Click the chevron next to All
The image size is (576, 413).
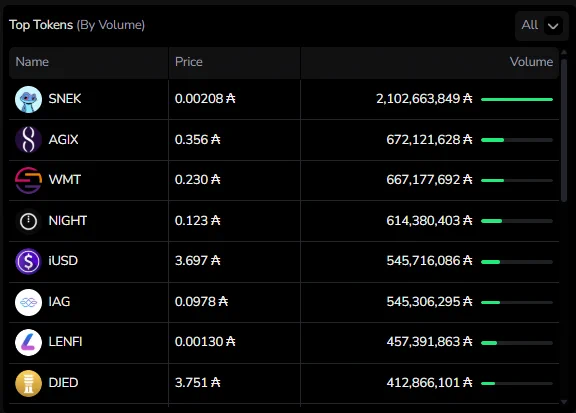pyautogui.click(x=553, y=26)
